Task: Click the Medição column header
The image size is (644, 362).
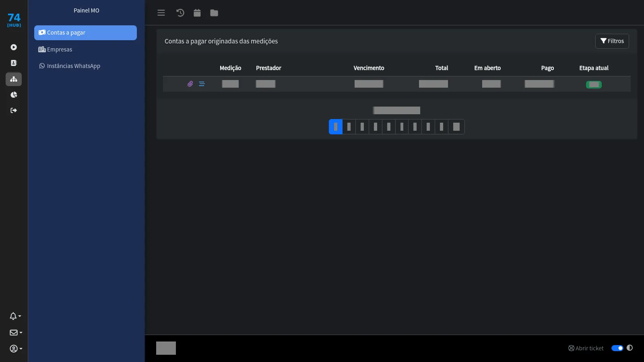Action: [x=230, y=68]
